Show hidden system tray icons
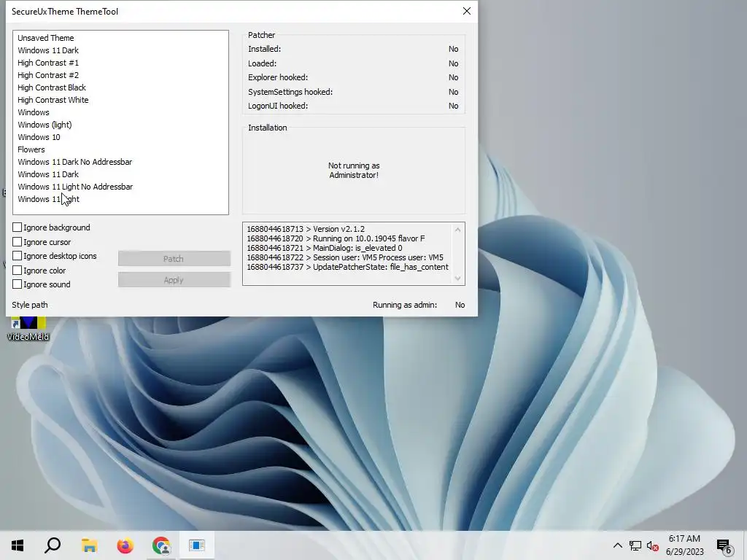Screen dimensions: 747x560 point(617,545)
